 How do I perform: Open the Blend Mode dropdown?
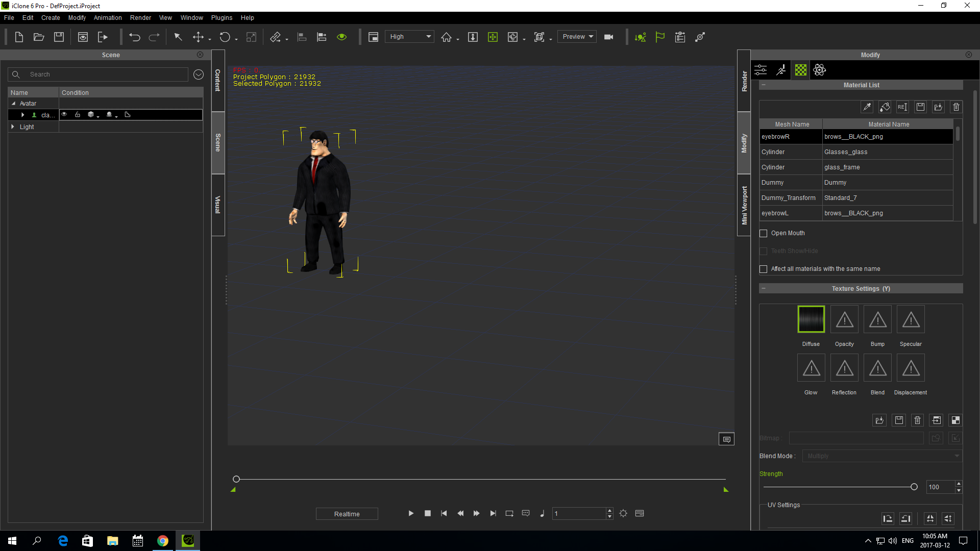pyautogui.click(x=881, y=456)
